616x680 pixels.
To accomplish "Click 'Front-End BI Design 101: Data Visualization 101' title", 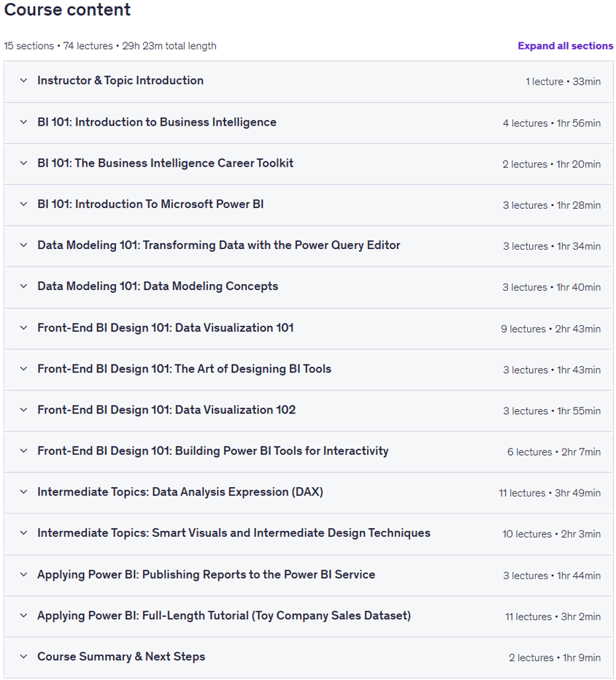I will (165, 327).
